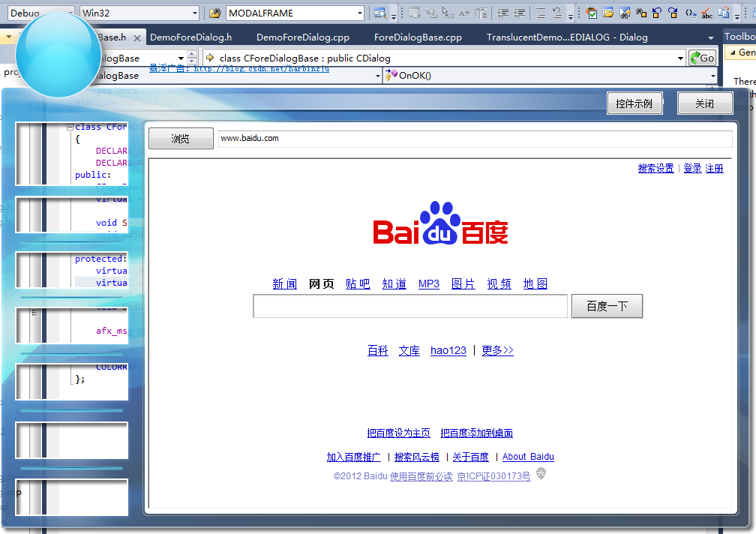The width and height of the screenshot is (756, 534).
Task: Click the navigate back arrow icon
Action: click(x=657, y=13)
